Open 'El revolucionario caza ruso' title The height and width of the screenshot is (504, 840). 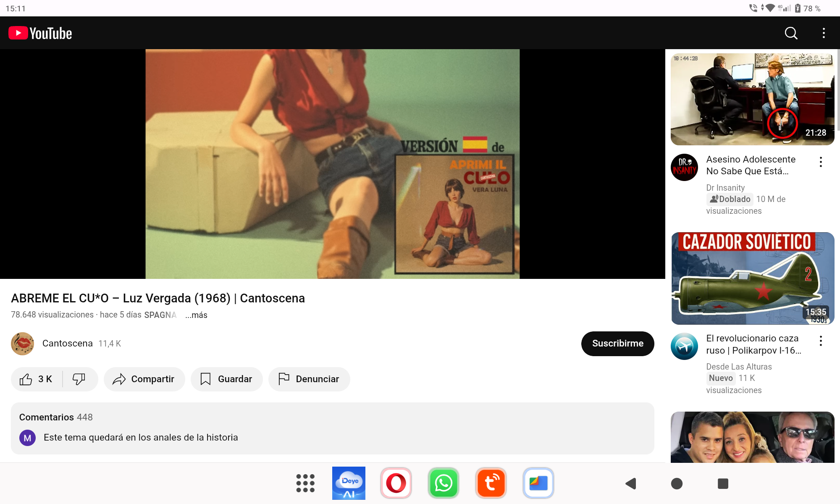coord(753,344)
